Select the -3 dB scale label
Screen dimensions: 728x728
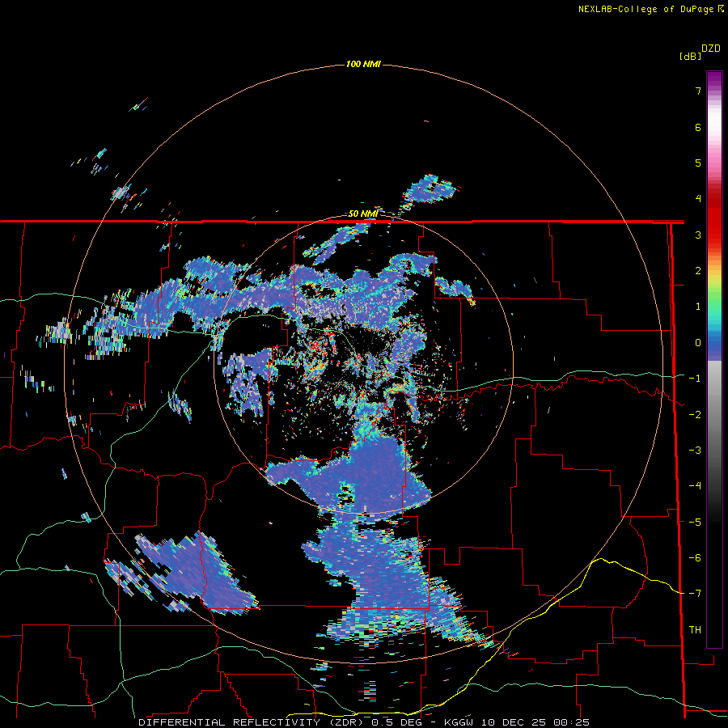click(x=695, y=451)
